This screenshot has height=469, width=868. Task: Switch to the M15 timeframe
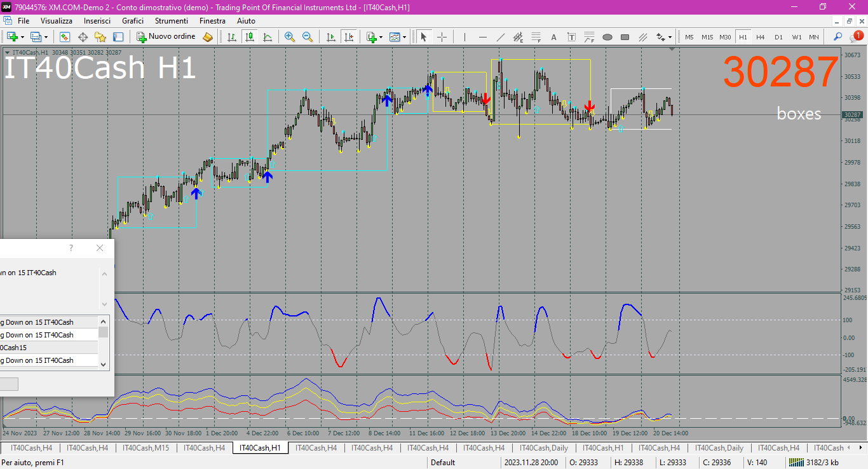click(x=707, y=37)
